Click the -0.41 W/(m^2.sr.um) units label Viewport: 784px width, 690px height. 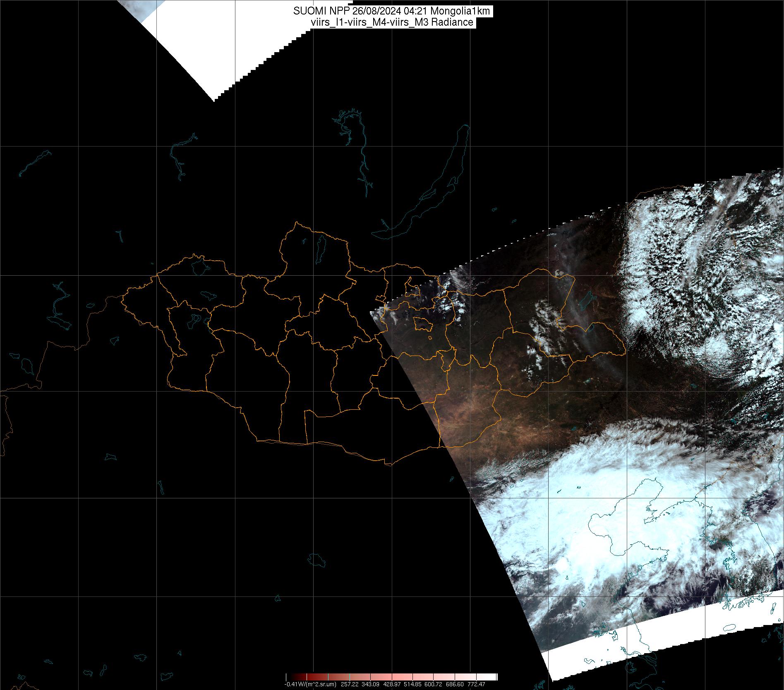click(x=310, y=684)
